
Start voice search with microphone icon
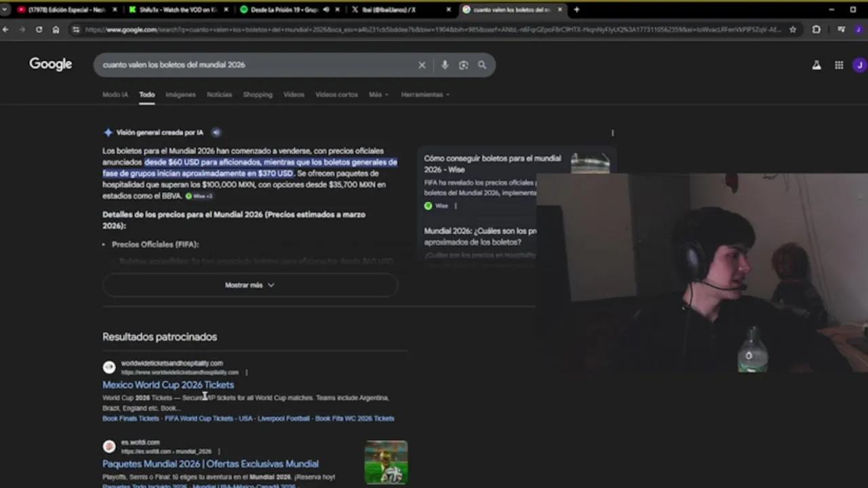point(444,65)
